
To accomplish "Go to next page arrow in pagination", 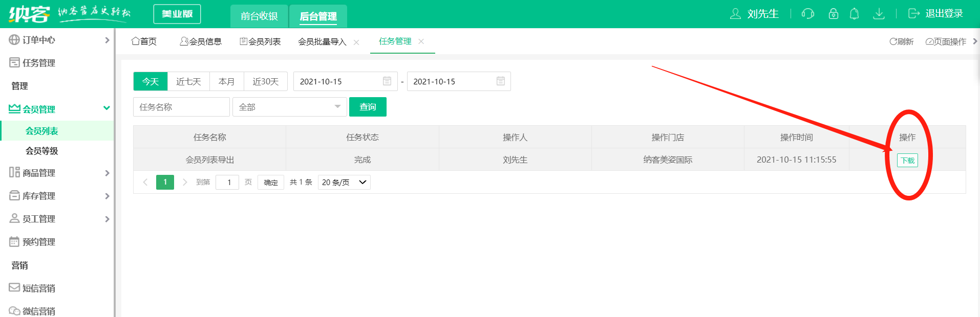I will point(185,182).
